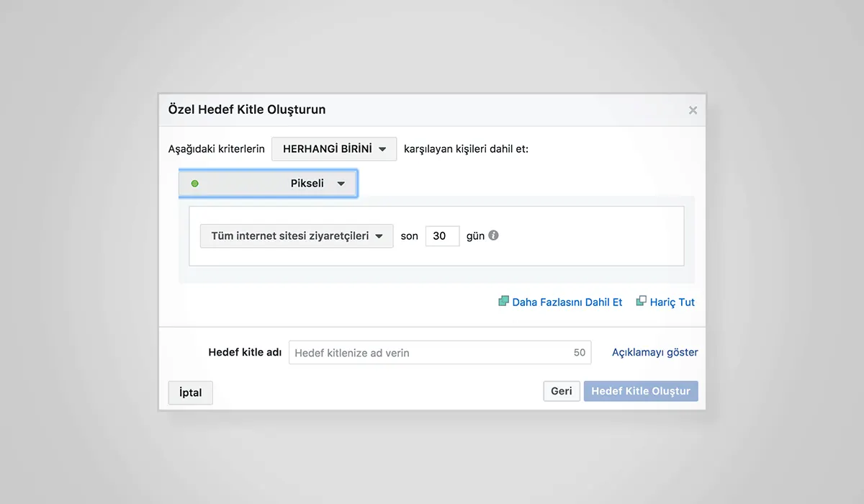The image size is (864, 504).
Task: Click the info icon next to gün
Action: point(493,235)
